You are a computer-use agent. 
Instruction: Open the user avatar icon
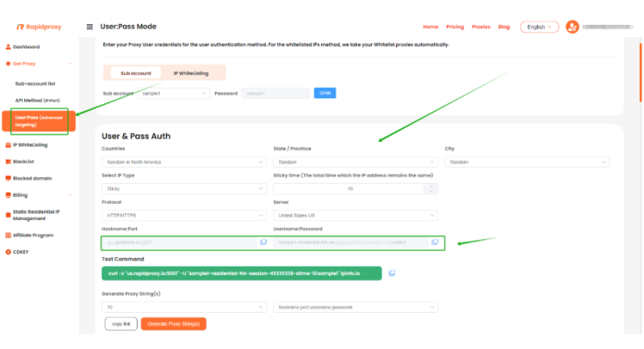(572, 27)
